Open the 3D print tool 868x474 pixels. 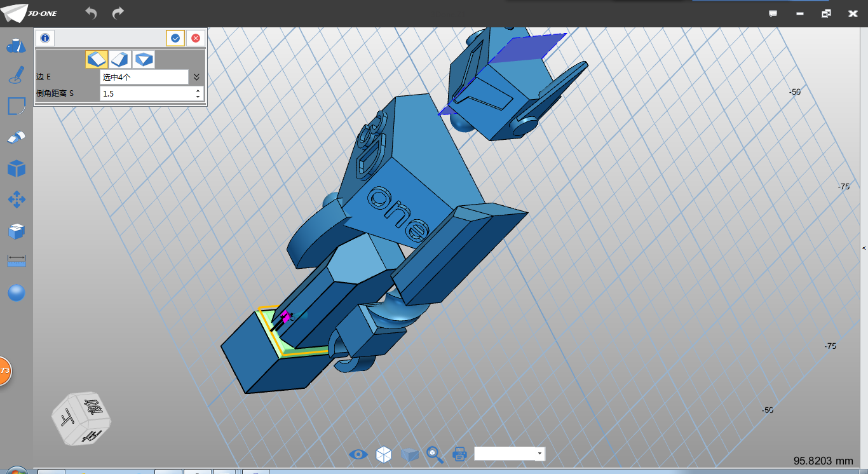point(460,454)
